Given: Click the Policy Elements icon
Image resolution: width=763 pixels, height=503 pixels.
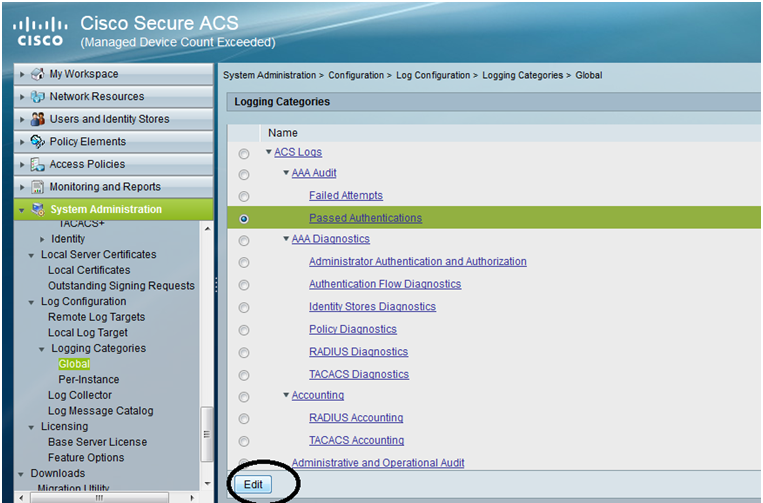Looking at the screenshot, I should point(37,142).
